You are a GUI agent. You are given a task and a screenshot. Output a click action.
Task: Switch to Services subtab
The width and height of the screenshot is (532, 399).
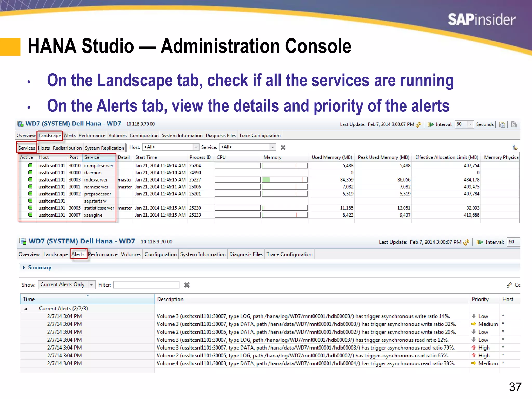(26, 148)
